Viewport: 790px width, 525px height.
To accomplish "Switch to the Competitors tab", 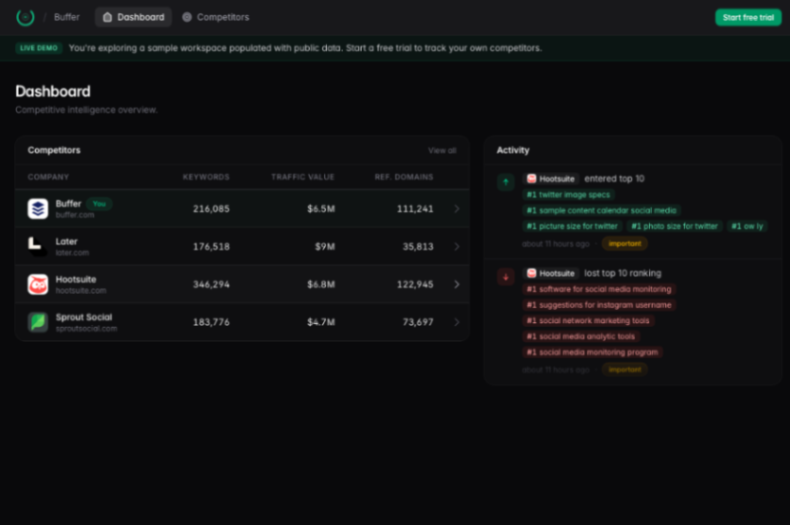I will click(216, 17).
